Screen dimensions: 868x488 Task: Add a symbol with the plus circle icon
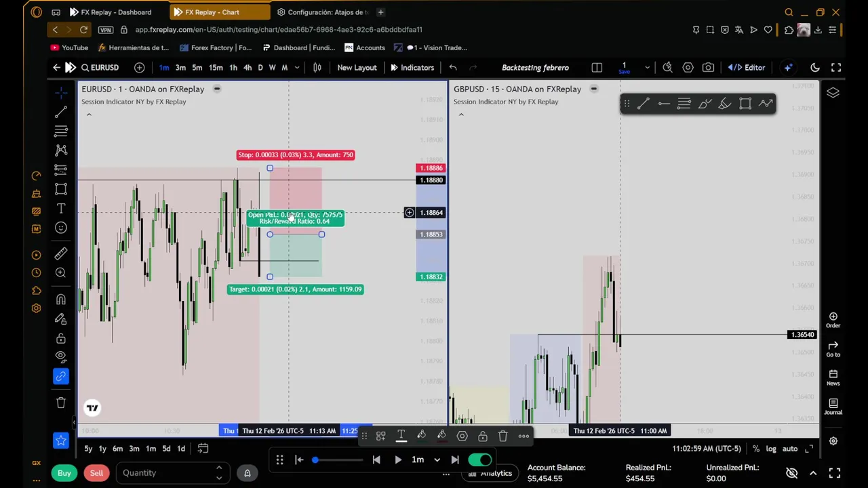point(139,68)
